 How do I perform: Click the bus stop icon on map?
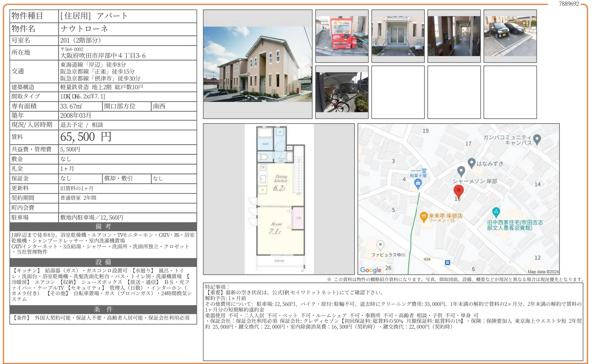(447, 262)
